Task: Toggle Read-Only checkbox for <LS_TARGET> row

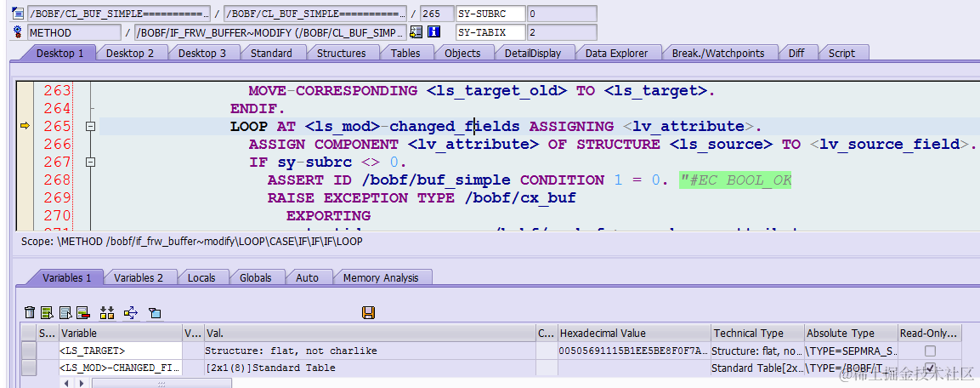Action: pyautogui.click(x=930, y=351)
